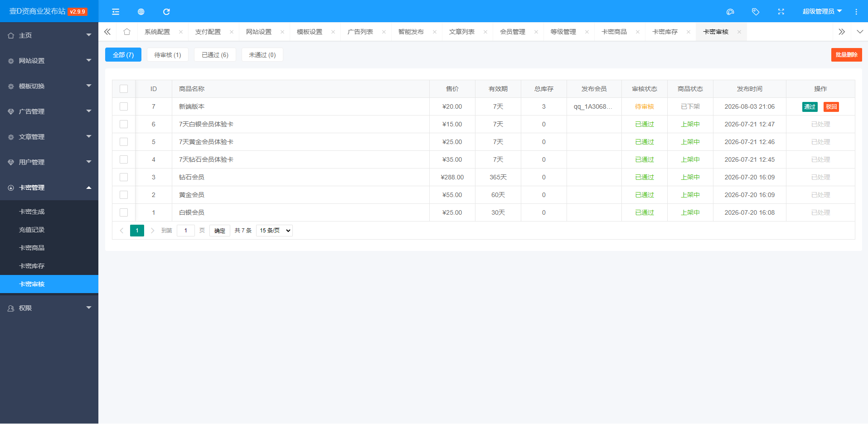Click the 批量删除 button
This screenshot has height=424, width=868.
pyautogui.click(x=846, y=55)
